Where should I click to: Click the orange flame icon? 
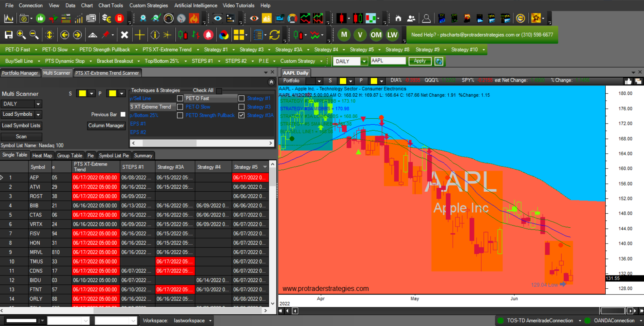coord(194,18)
